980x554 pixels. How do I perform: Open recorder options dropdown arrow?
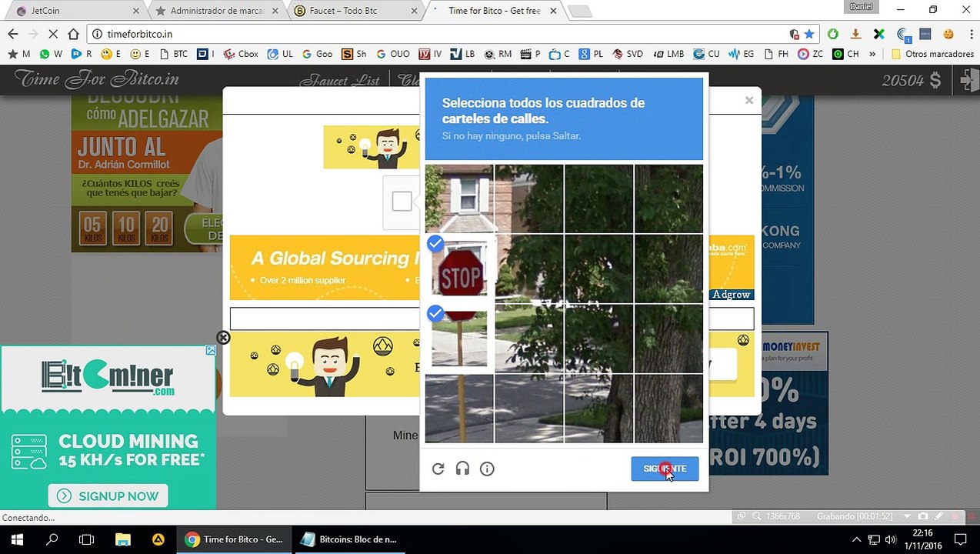coord(908,516)
